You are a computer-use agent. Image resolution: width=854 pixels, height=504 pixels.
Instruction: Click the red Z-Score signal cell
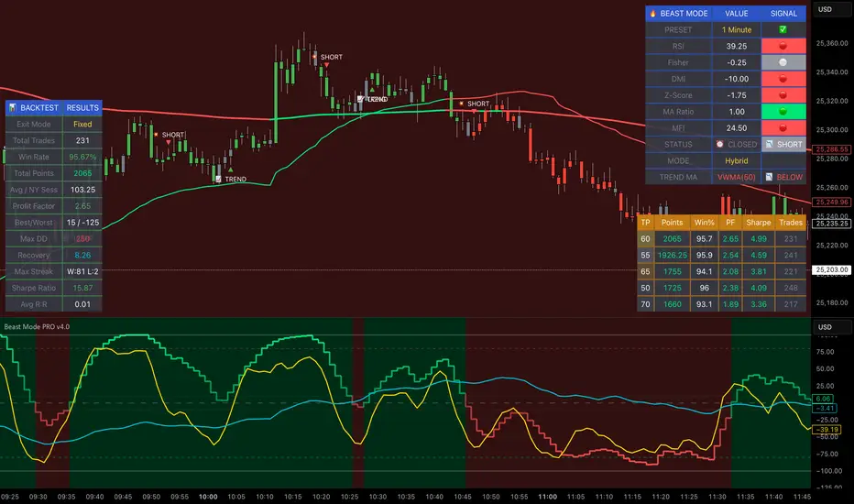(783, 94)
